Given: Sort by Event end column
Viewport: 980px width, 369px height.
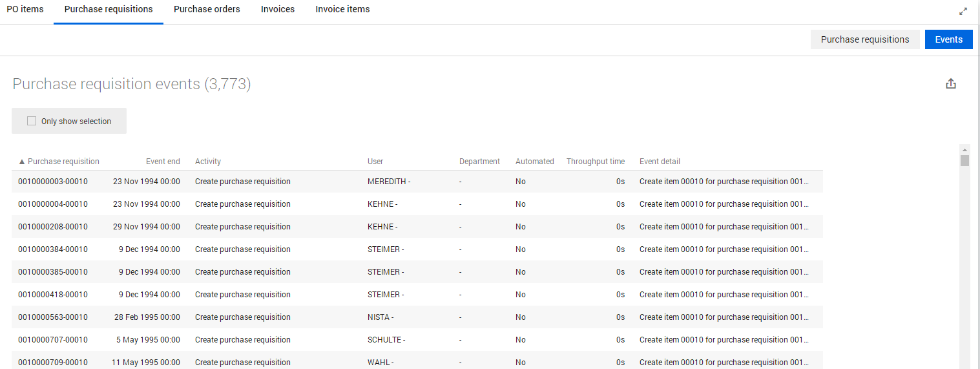Looking at the screenshot, I should click(x=163, y=162).
